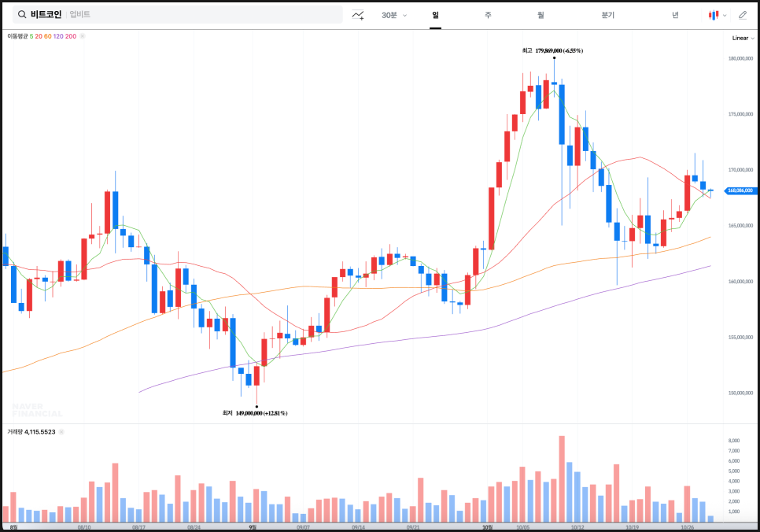Image resolution: width=760 pixels, height=532 pixels.
Task: Click the search magnifier icon
Action: click(20, 15)
